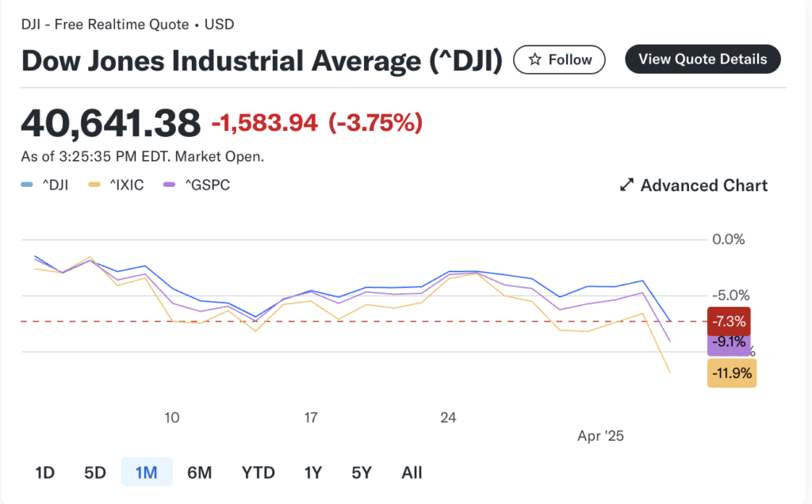Select the 1M range tab
This screenshot has width=812, height=504.
(x=147, y=472)
